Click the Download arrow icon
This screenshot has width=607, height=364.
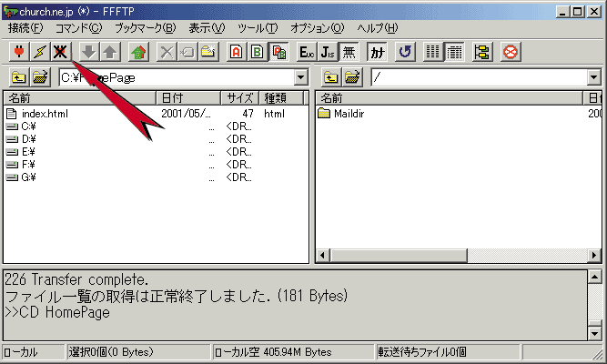pos(88,52)
